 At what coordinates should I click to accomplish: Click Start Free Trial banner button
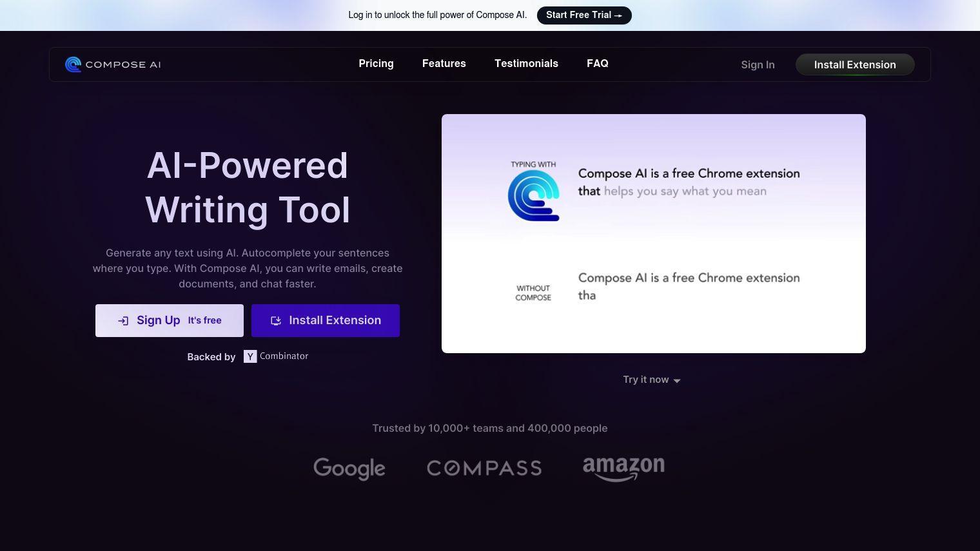click(584, 15)
